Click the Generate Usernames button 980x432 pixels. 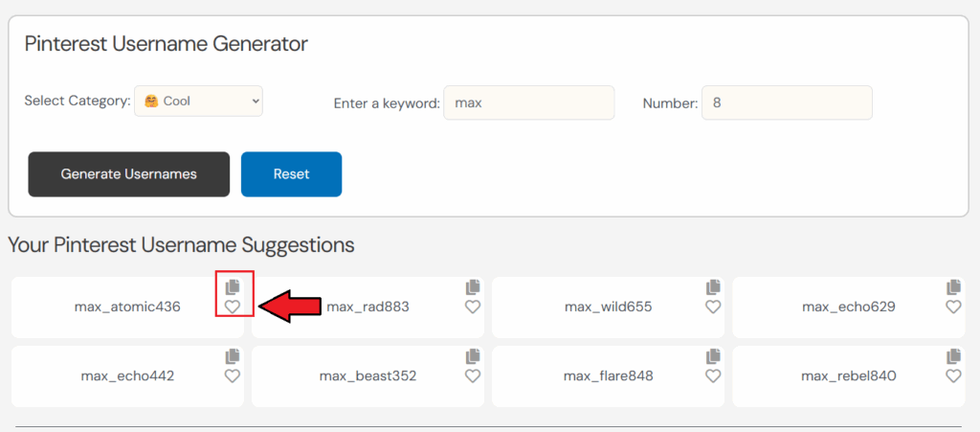tap(129, 173)
